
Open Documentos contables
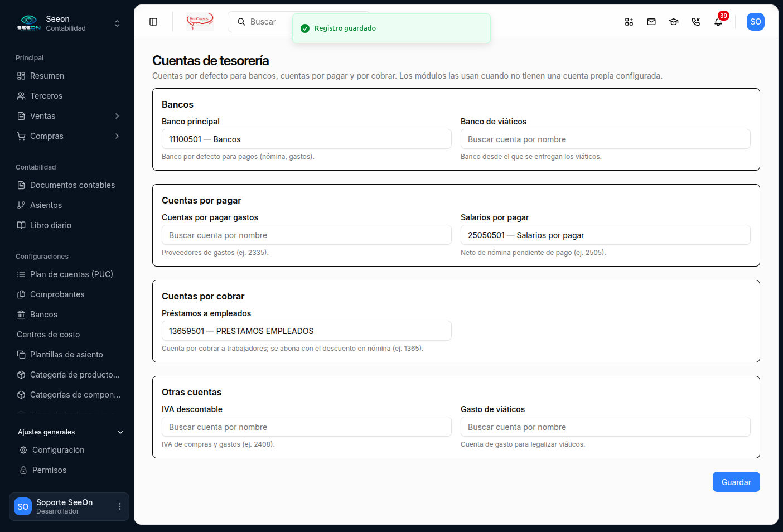point(69,185)
